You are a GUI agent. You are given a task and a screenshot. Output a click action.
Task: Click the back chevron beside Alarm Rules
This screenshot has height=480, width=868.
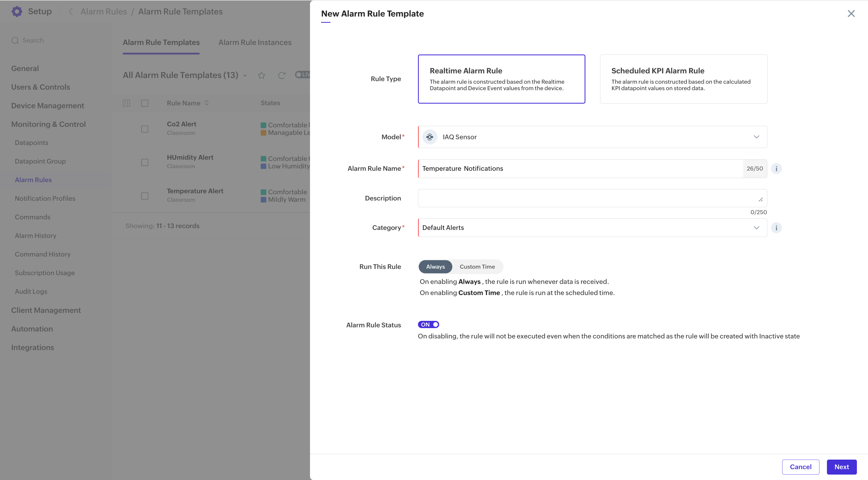tap(71, 11)
